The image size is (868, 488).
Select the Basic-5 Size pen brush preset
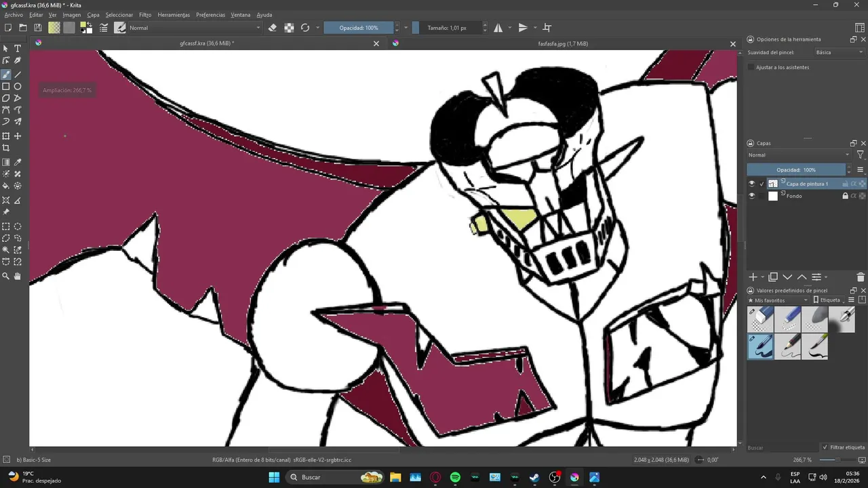pos(761,346)
